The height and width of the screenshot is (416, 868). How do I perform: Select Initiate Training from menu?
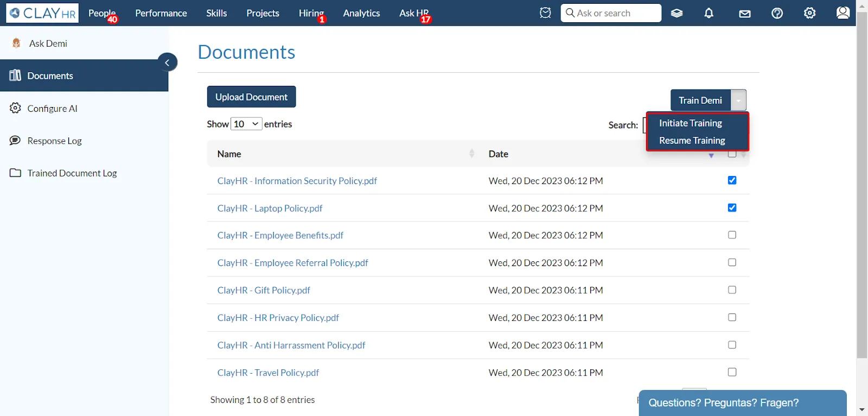[691, 123]
